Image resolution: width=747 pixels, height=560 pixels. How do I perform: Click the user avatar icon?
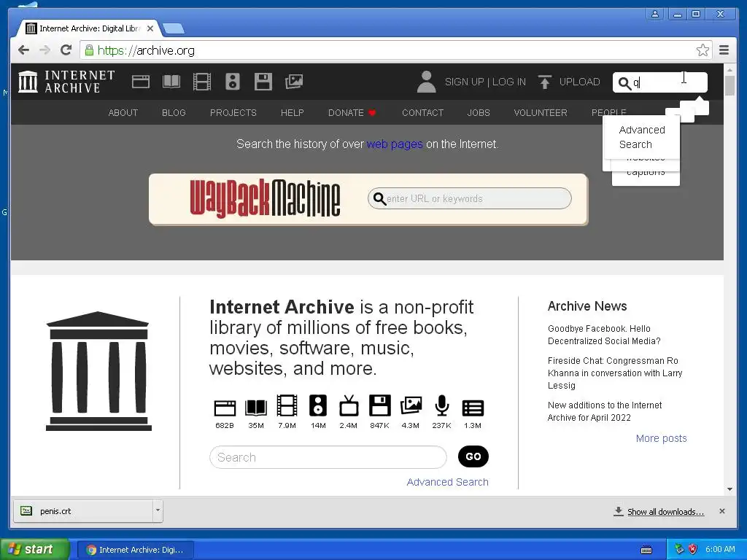pyautogui.click(x=426, y=82)
